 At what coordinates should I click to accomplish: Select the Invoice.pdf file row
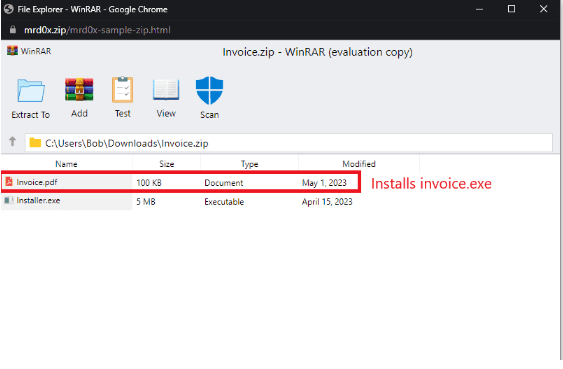(180, 182)
